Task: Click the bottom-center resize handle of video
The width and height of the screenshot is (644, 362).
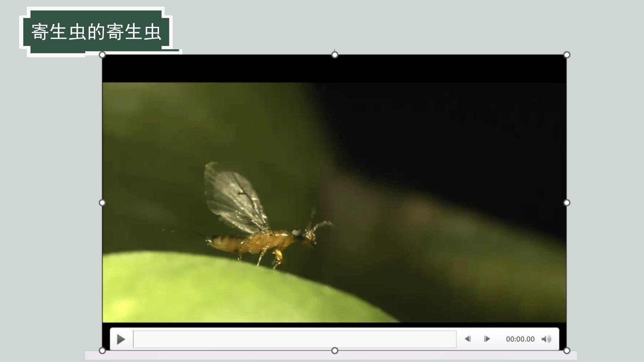Action: tap(334, 351)
